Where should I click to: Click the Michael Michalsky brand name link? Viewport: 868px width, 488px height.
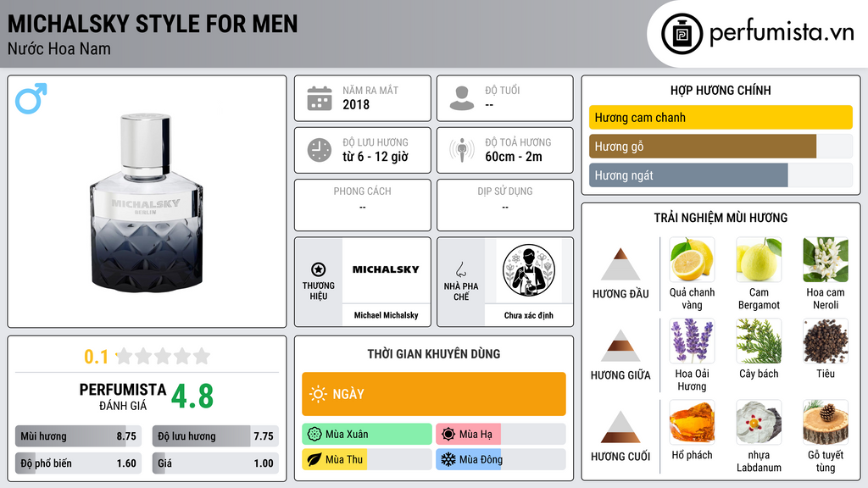coord(386,315)
